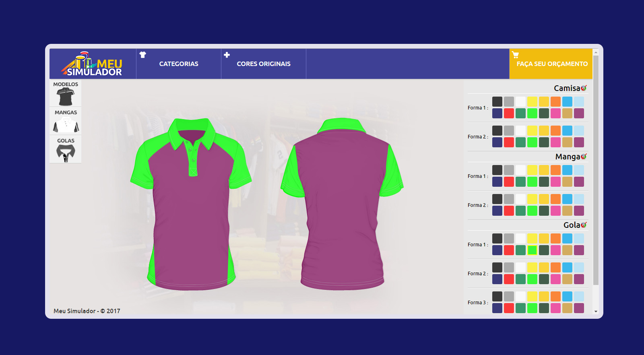Screen dimensions: 644x355
Task: Pick yellow for Manga Forma 1
Action: [x=532, y=170]
